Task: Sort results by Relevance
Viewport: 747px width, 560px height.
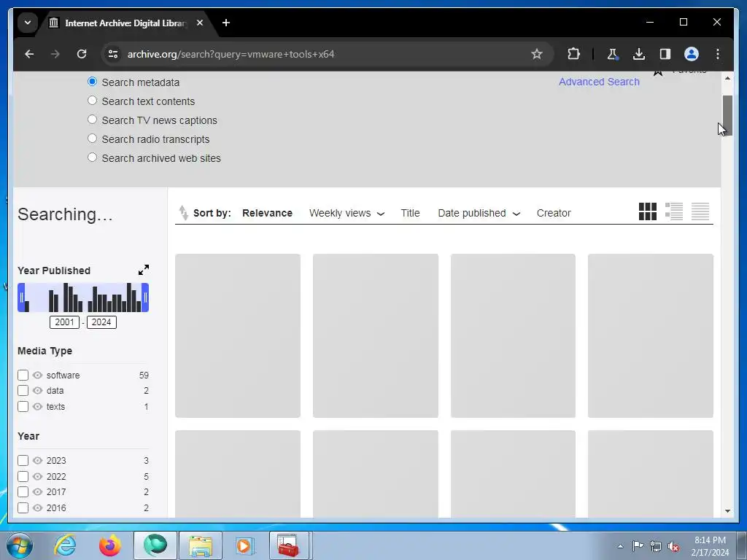Action: click(x=267, y=214)
